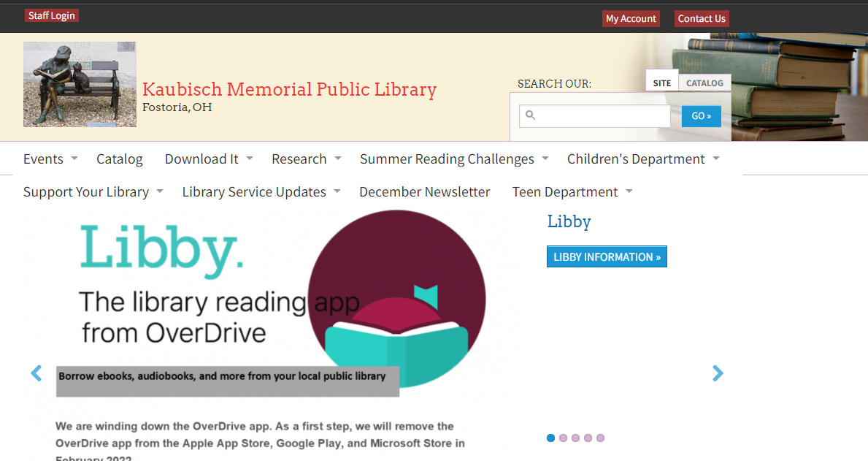
Task: Click the previous slide arrow on carousel
Action: pyautogui.click(x=36, y=373)
